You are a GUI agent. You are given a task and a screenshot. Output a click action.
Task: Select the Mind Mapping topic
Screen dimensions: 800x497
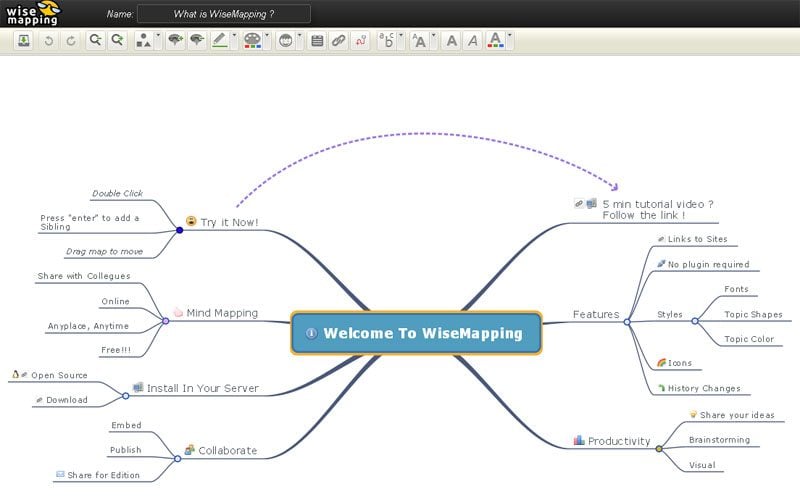[222, 313]
